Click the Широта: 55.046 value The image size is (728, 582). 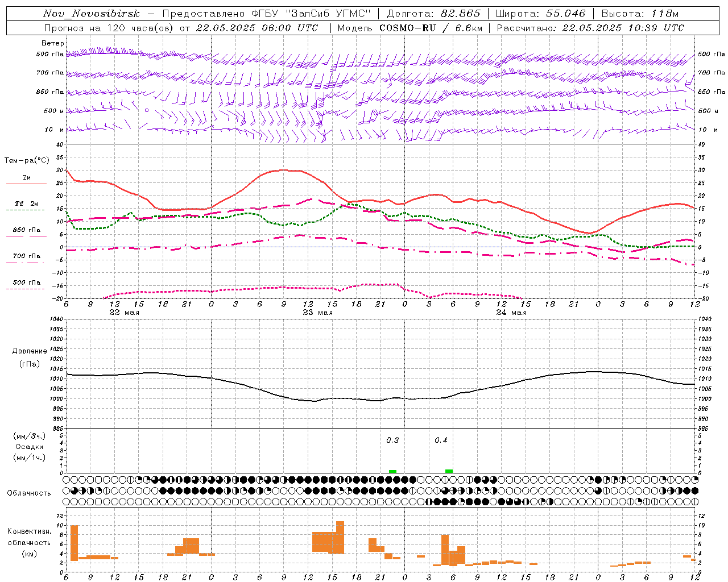(541, 14)
